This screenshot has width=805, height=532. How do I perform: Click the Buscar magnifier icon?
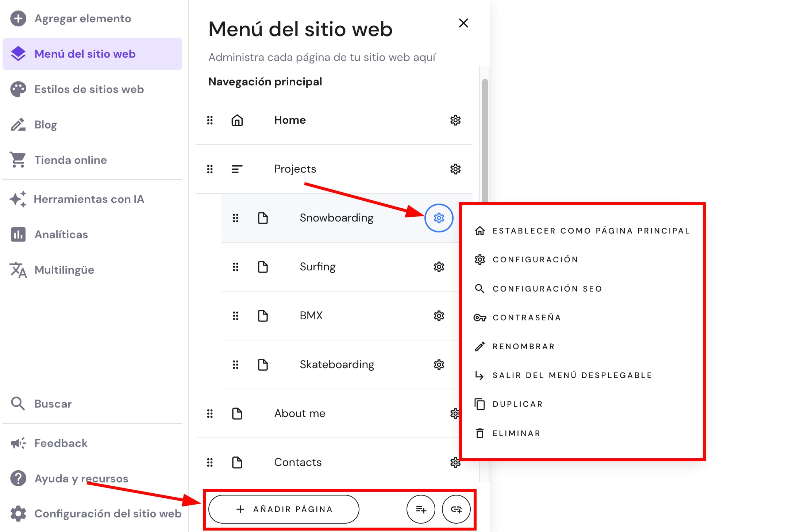click(x=18, y=404)
